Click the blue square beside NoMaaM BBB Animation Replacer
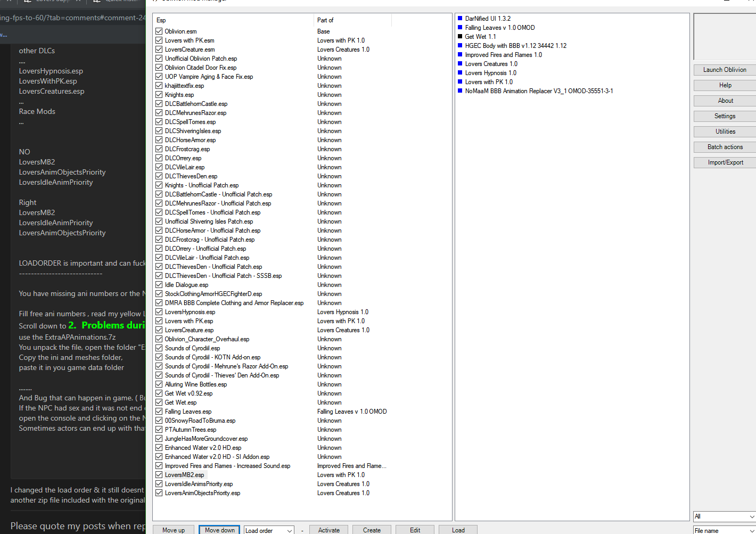Viewport: 756px width, 534px height. pyautogui.click(x=460, y=91)
